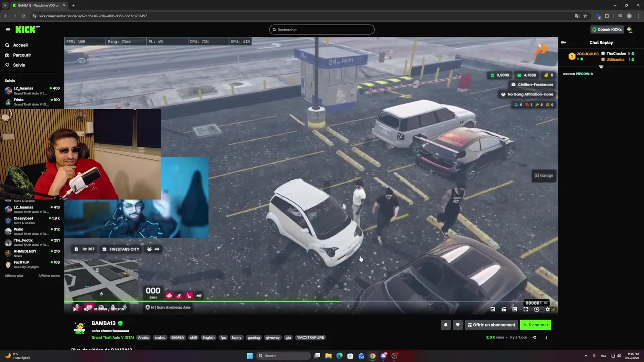
Task: Enter fullscreen mode
Action: tap(526, 309)
